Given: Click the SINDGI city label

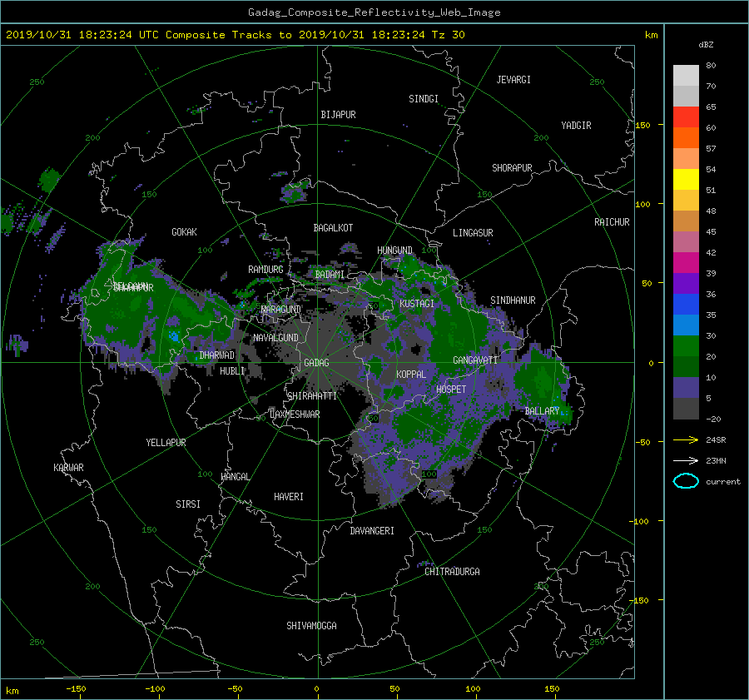Looking at the screenshot, I should [x=424, y=99].
